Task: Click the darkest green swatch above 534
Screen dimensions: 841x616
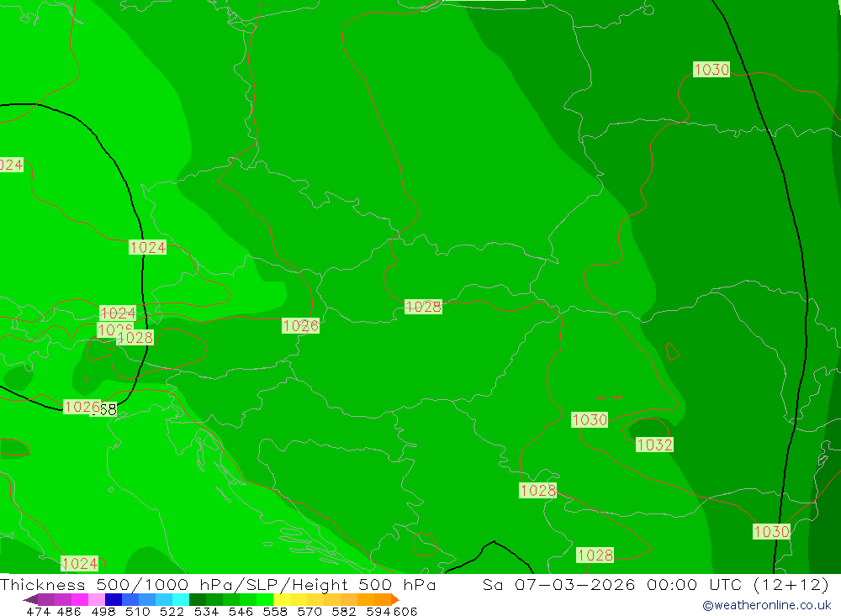Action: tap(198, 599)
